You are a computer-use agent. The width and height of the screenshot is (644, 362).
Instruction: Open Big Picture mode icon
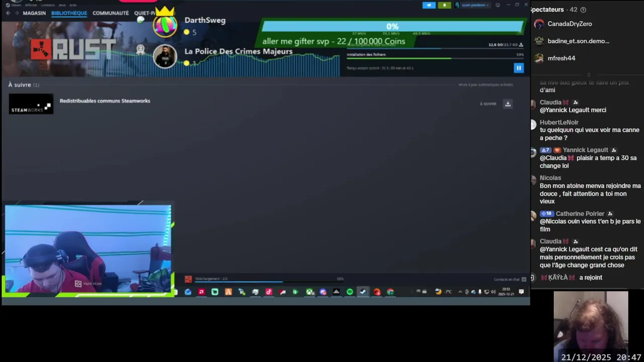coord(498,5)
